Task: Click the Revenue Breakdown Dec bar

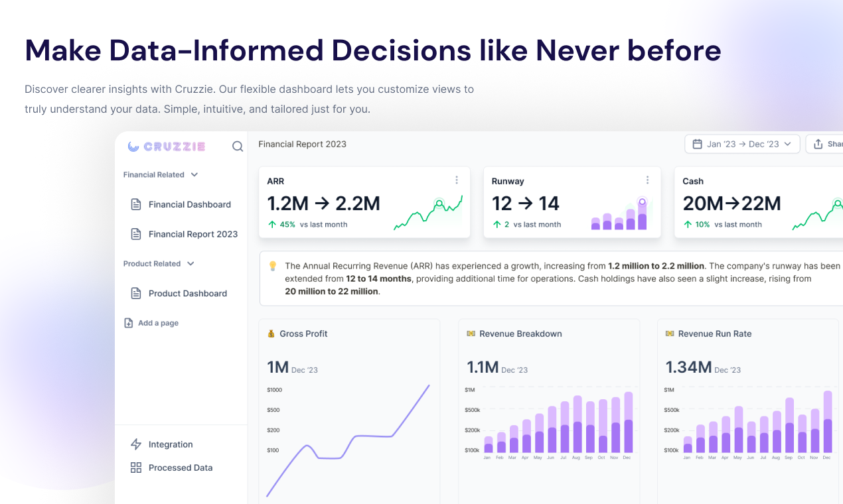Action: [628, 422]
